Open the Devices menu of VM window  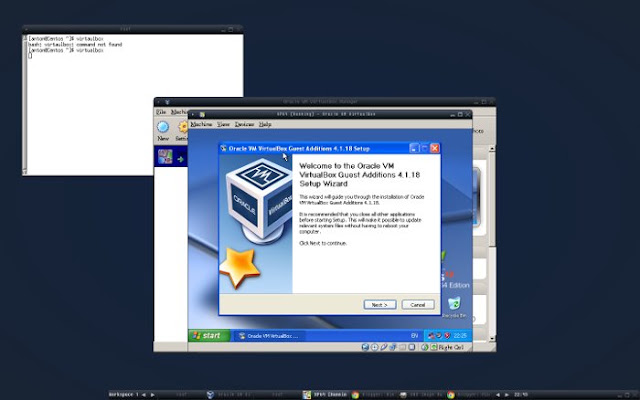click(x=244, y=124)
